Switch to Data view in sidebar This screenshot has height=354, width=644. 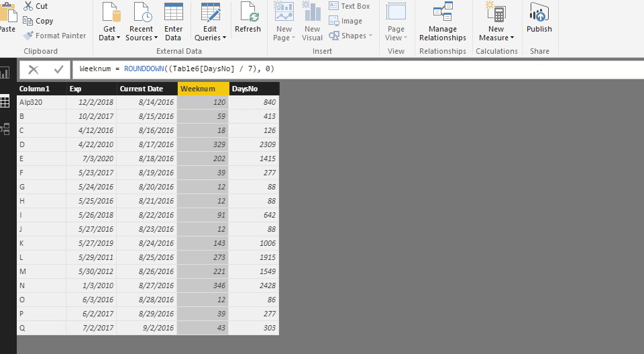(5, 101)
